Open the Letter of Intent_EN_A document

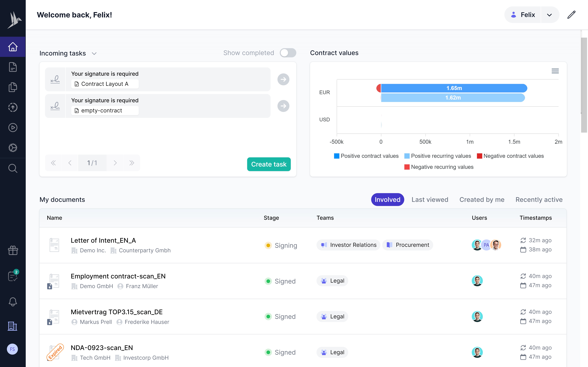pos(103,240)
